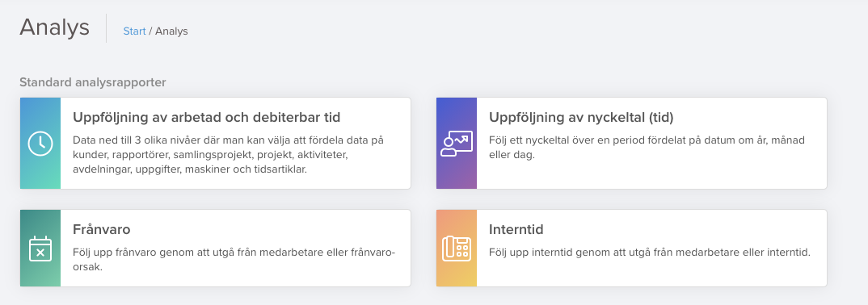
Task: Open Uppföljning av nyckeltal (tid) report
Action: [x=581, y=117]
